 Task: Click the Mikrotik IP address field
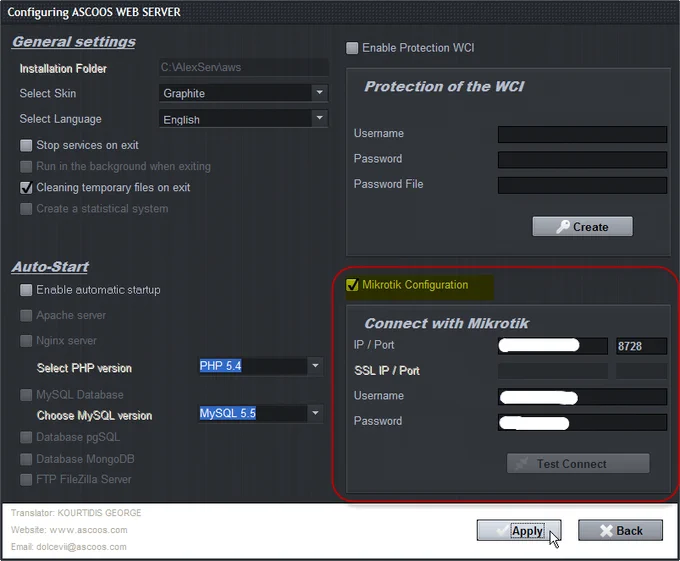click(x=553, y=346)
